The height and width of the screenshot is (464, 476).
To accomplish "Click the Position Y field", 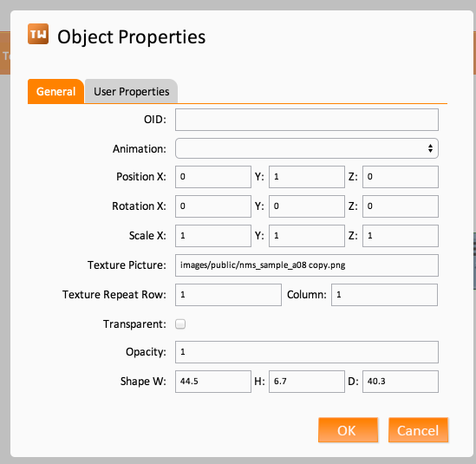I will point(307,177).
